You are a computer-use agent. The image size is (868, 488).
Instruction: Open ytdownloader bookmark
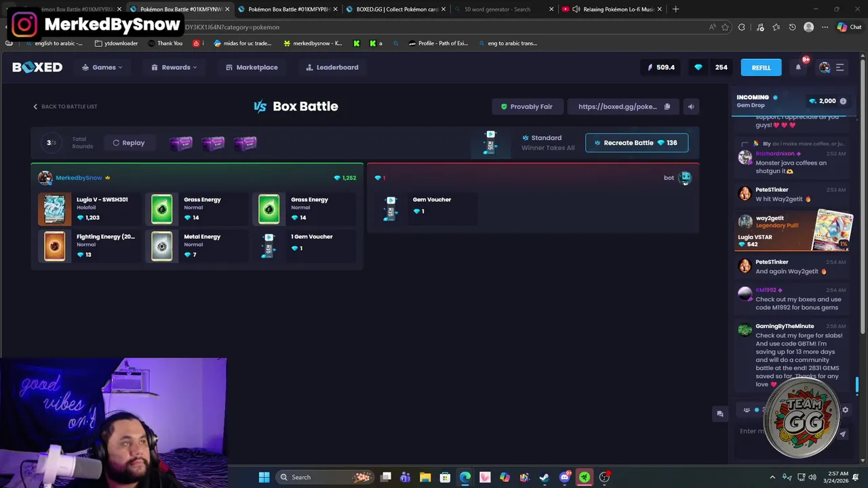point(116,43)
